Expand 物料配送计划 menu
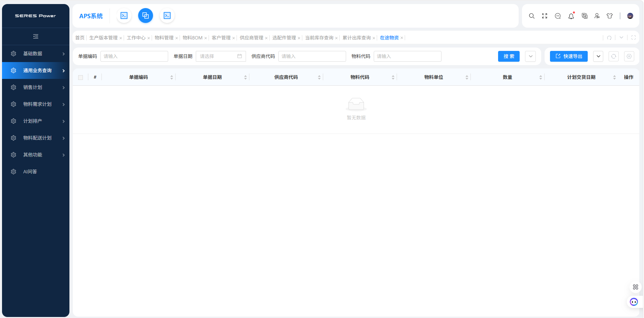Image resolution: width=644 pixels, height=318 pixels. coord(35,138)
